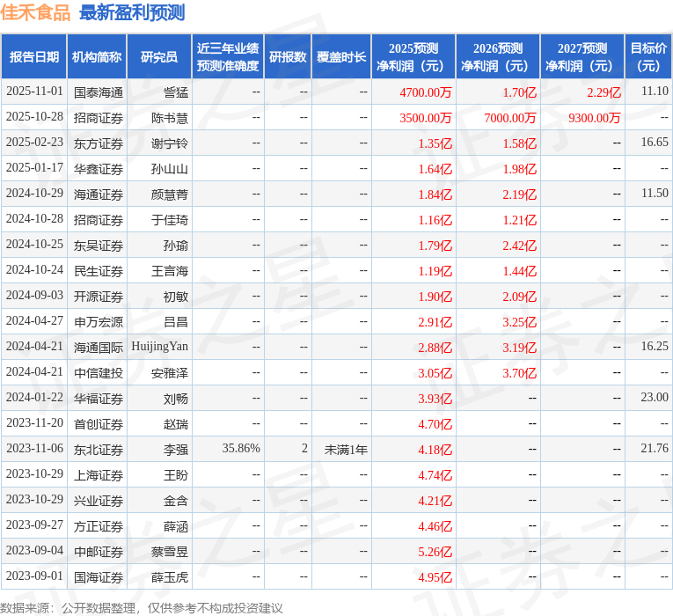The height and width of the screenshot is (616, 673).
Task: Click the 佳禾食品 title text
Action: pos(36,12)
